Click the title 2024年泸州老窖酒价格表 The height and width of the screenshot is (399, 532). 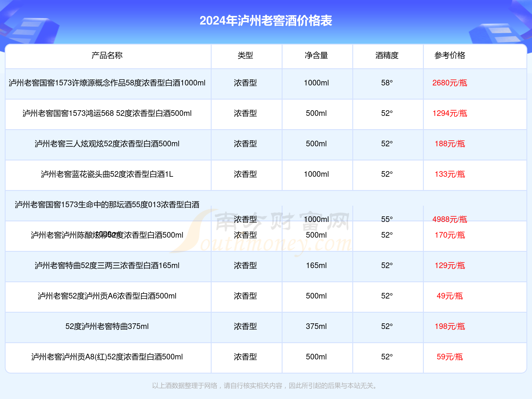(x=266, y=21)
